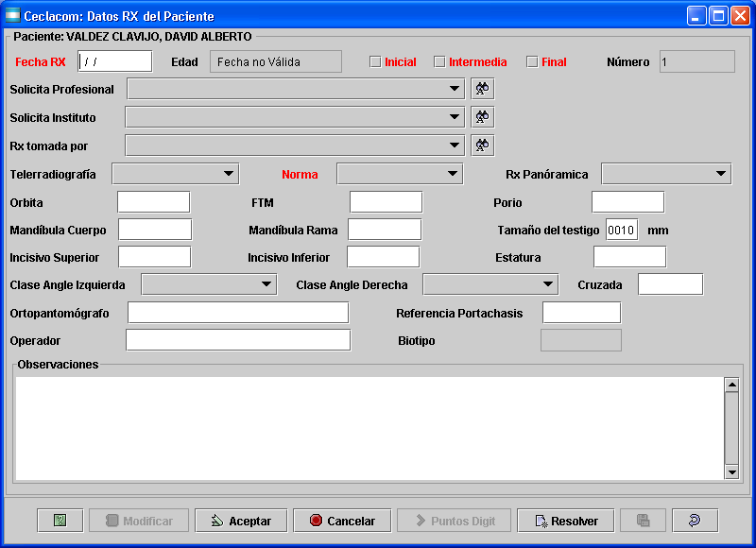Click the Observaciones scrollbar up arrow
756x548 pixels.
coord(731,385)
